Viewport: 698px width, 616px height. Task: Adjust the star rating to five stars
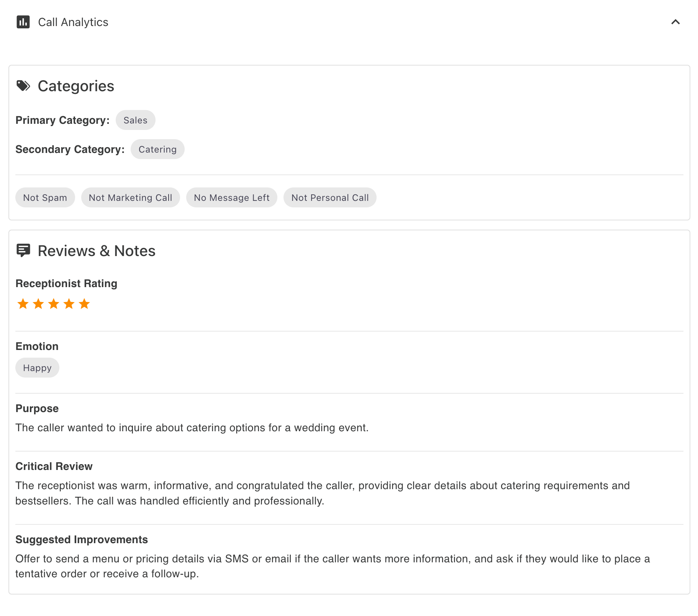(x=84, y=304)
